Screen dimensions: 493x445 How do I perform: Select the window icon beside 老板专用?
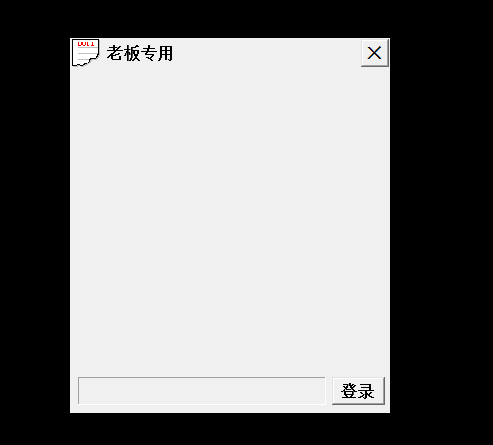(x=86, y=53)
